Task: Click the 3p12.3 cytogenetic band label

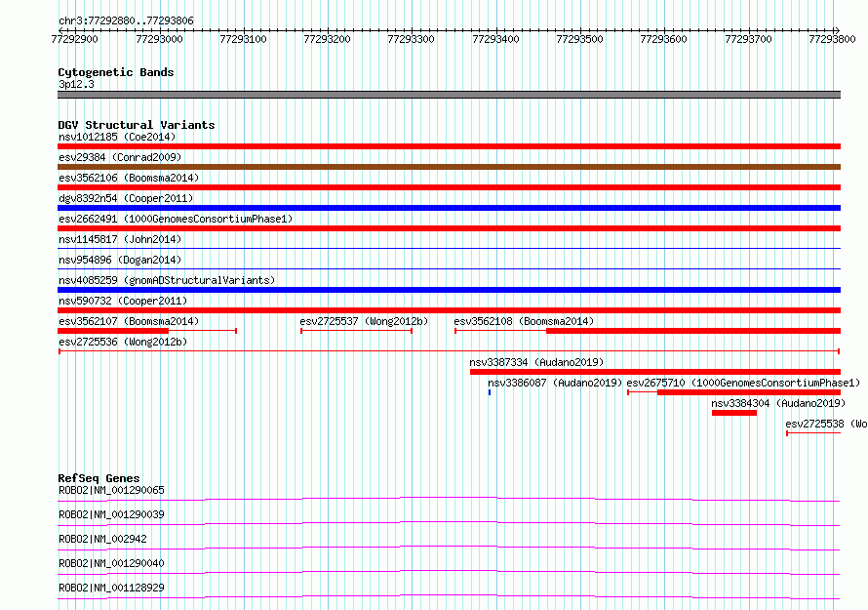Action: point(76,84)
